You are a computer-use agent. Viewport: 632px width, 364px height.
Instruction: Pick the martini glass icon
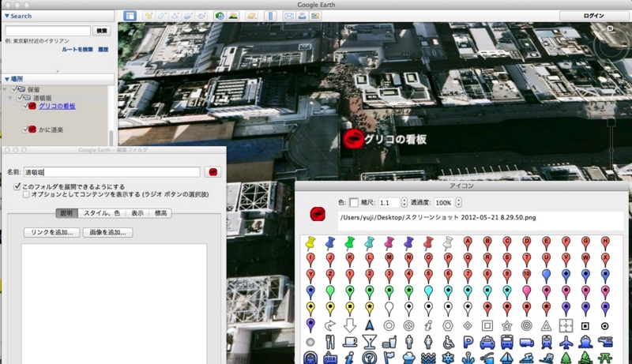click(x=369, y=342)
